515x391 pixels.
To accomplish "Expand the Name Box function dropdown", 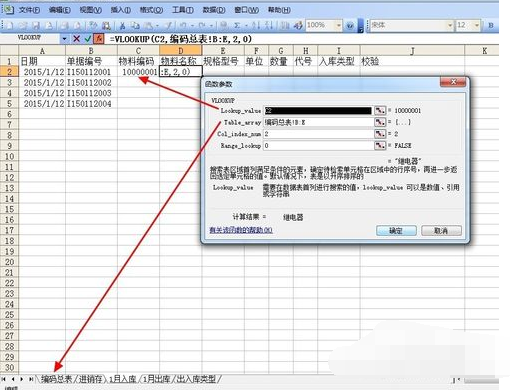I will click(64, 39).
